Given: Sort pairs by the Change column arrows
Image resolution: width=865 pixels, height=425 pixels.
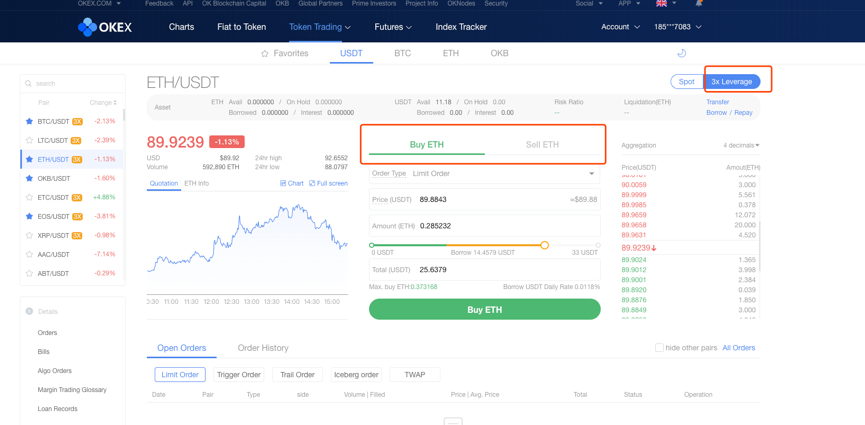Looking at the screenshot, I should coord(115,103).
